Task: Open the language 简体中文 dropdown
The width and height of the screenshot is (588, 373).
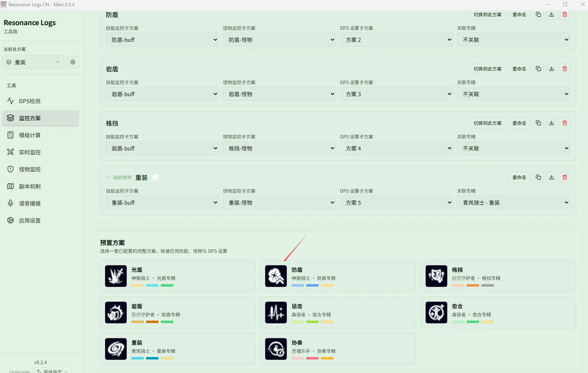Action: (x=52, y=371)
